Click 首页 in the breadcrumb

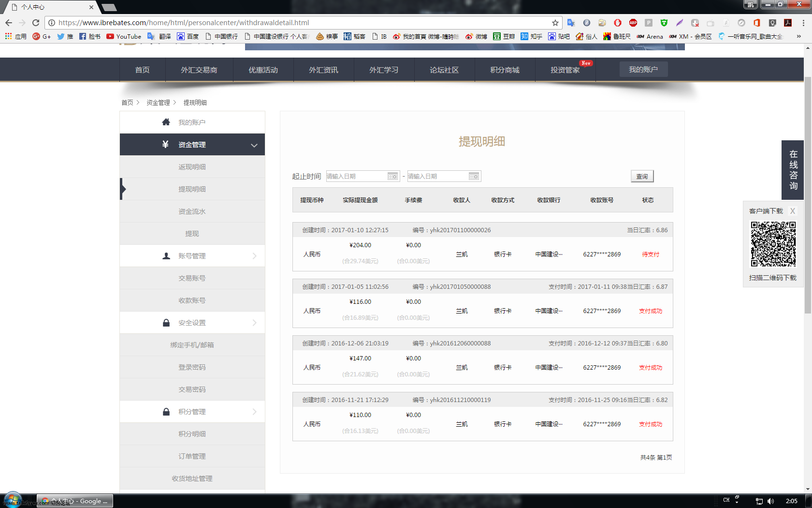127,103
